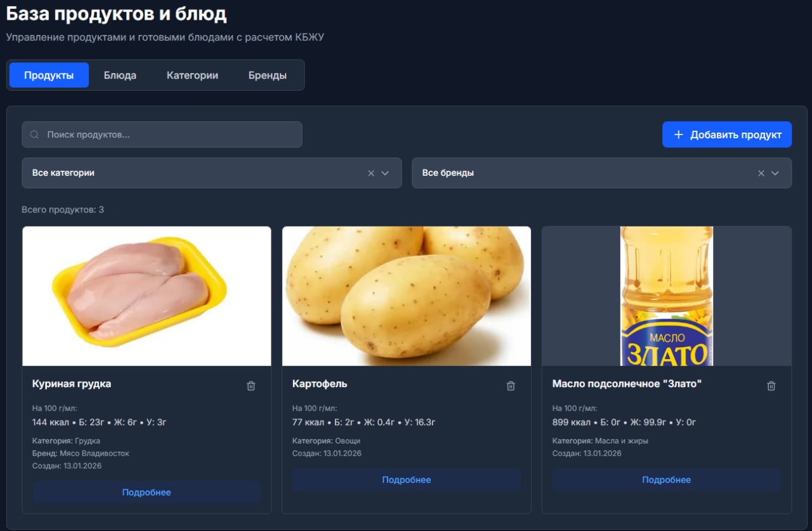The image size is (812, 531).
Task: Open Подробнее for Куриная грудка
Action: coord(147,492)
